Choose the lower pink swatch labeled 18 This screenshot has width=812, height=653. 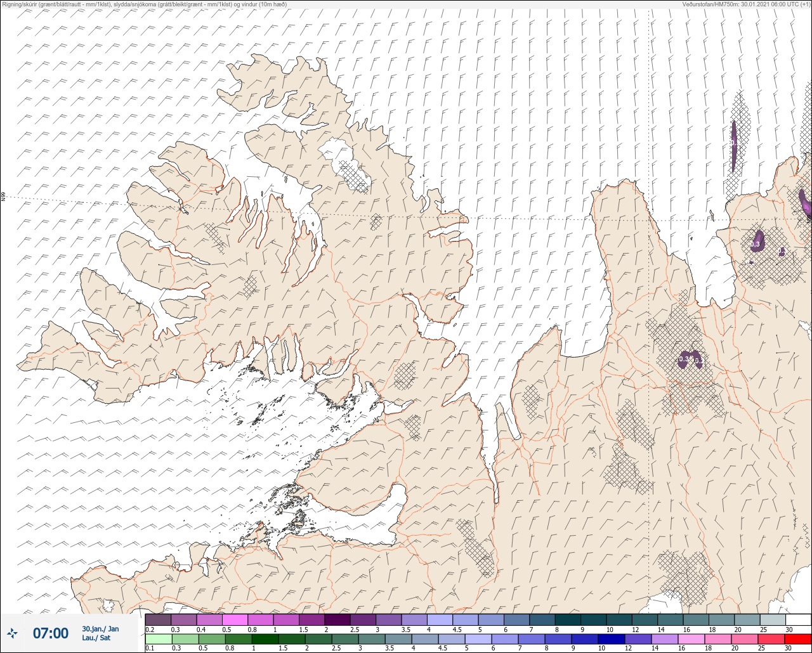717,638
